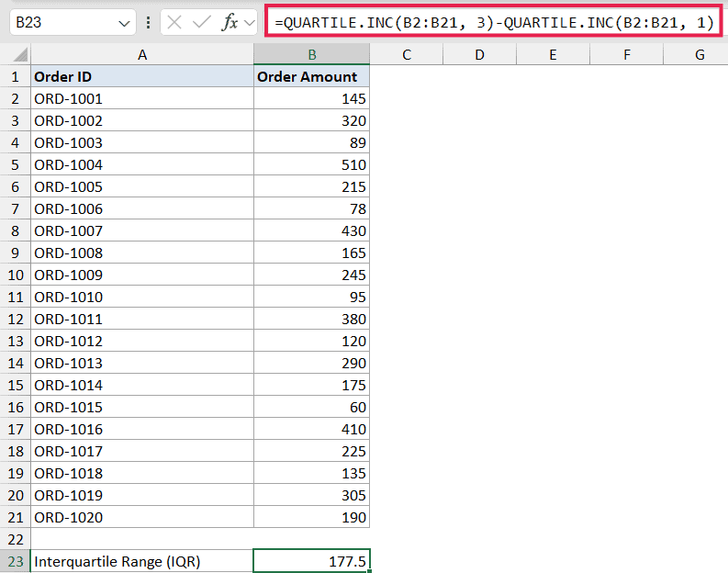The width and height of the screenshot is (728, 573).
Task: Select column C header
Action: pos(407,55)
